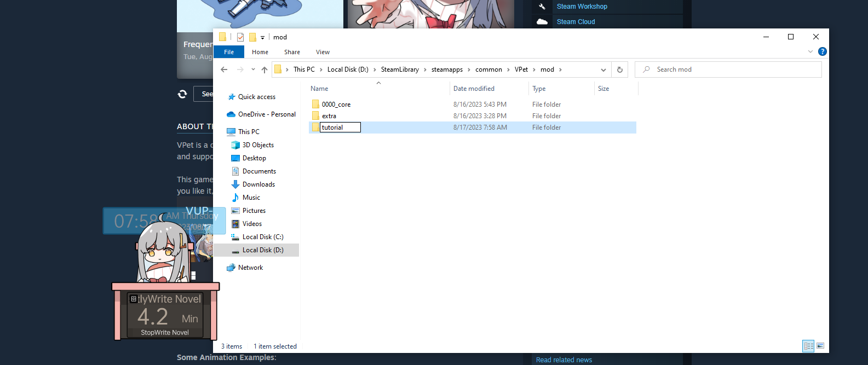Click the Properties quick access toolbar icon
The height and width of the screenshot is (365, 868).
(240, 37)
